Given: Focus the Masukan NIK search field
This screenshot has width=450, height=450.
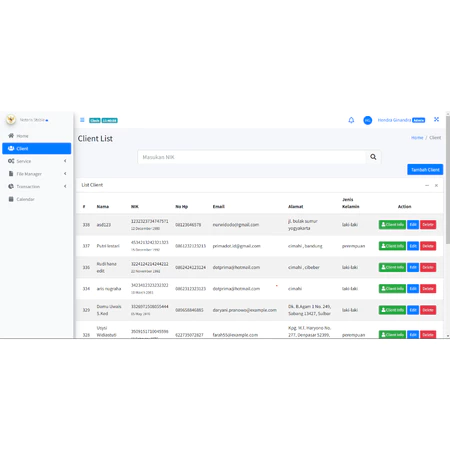Looking at the screenshot, I should point(252,157).
